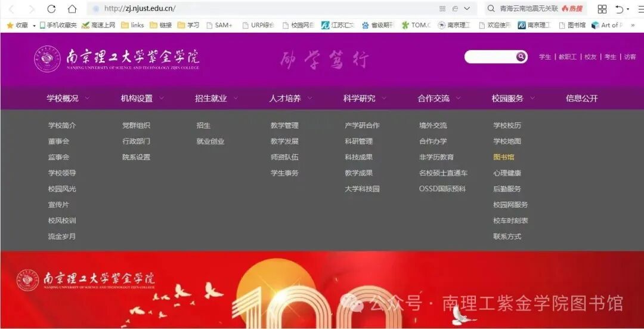
Task: Click the browser back arrow
Action: pos(11,9)
